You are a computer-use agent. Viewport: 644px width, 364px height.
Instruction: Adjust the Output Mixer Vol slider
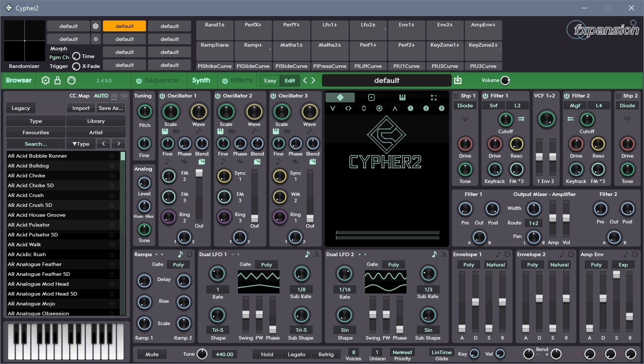point(566,218)
